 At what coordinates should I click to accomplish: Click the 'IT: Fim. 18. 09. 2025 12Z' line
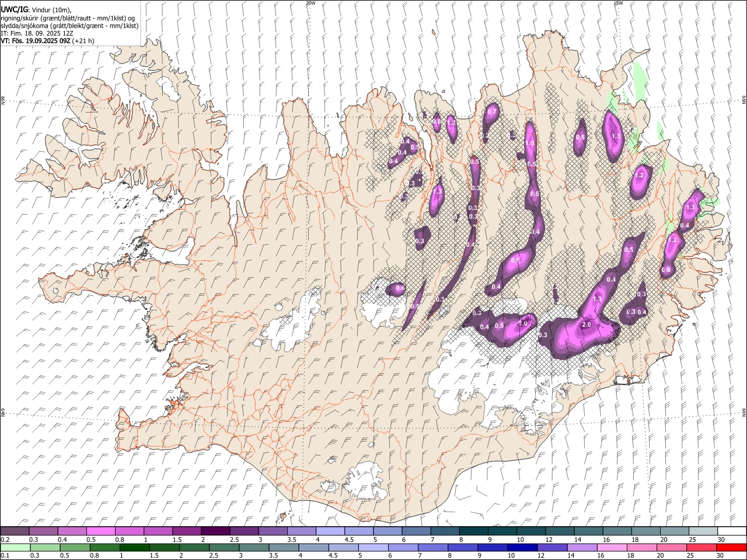tap(37, 33)
